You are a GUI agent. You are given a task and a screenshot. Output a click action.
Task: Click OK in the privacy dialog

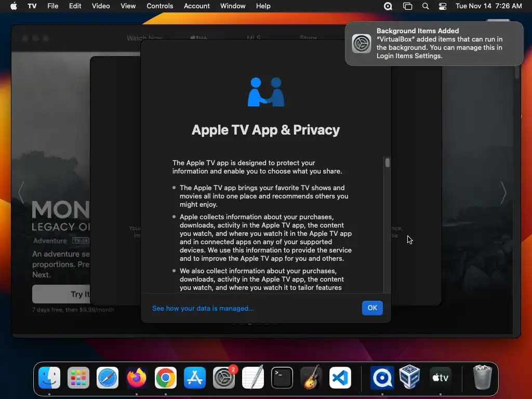(372, 308)
